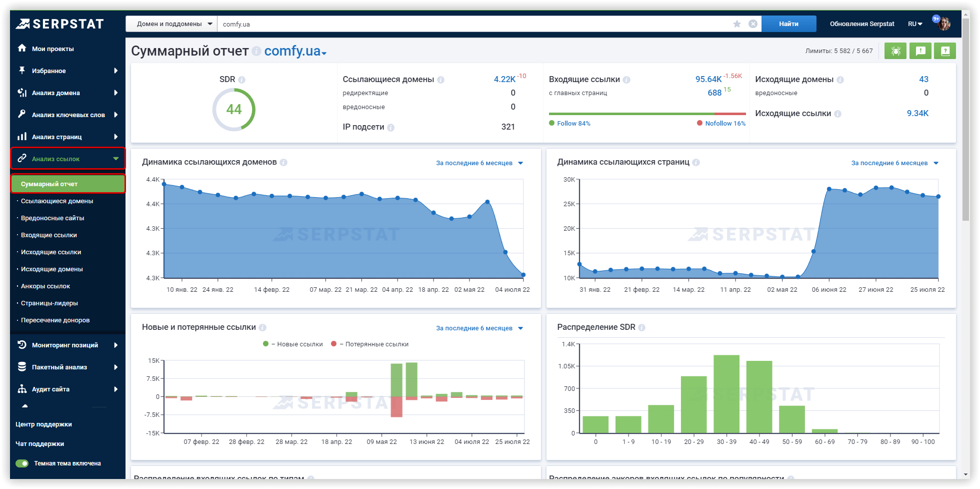The width and height of the screenshot is (980, 489).
Task: Collapse the Анализ ссылок section arrow
Action: [116, 159]
